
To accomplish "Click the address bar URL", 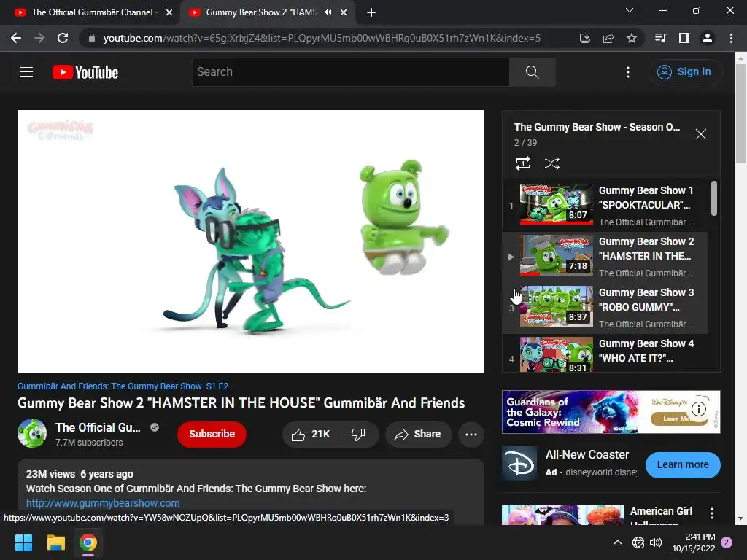I will pos(322,38).
